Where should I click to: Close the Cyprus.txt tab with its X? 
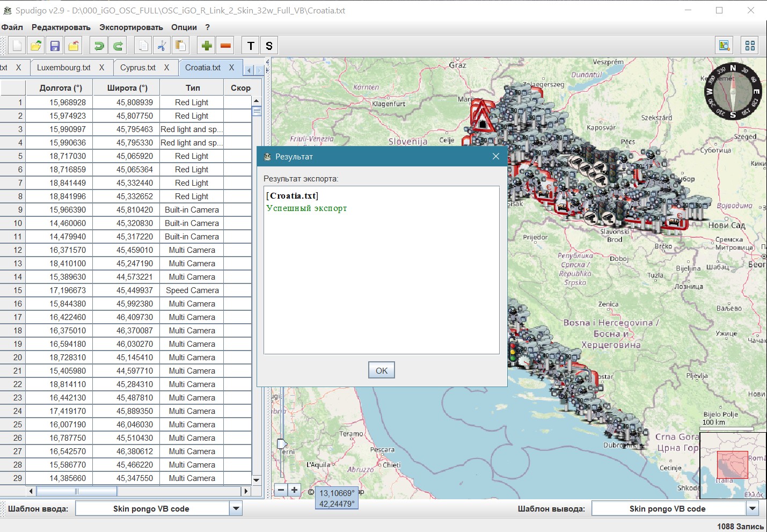pos(166,67)
